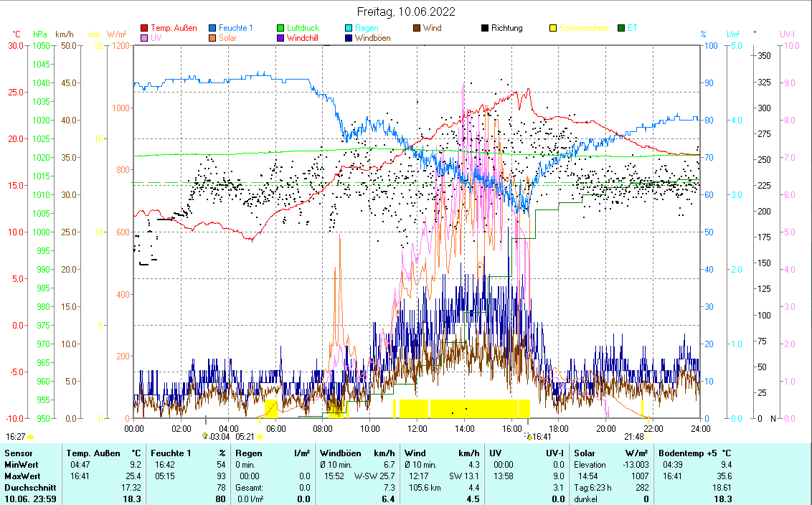
Task: Click the 24:00 time axis label
Action: (701, 429)
